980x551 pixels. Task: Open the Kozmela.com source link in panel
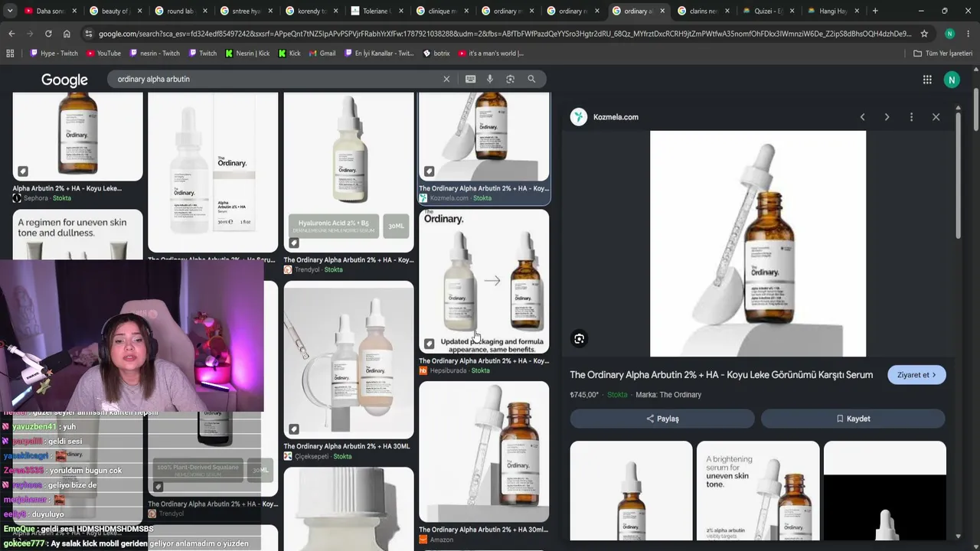[605, 117]
